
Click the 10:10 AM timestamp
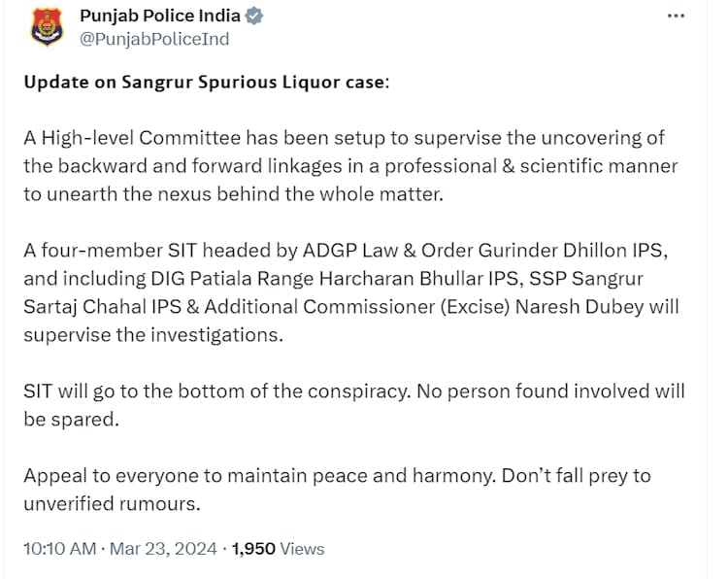coord(59,549)
